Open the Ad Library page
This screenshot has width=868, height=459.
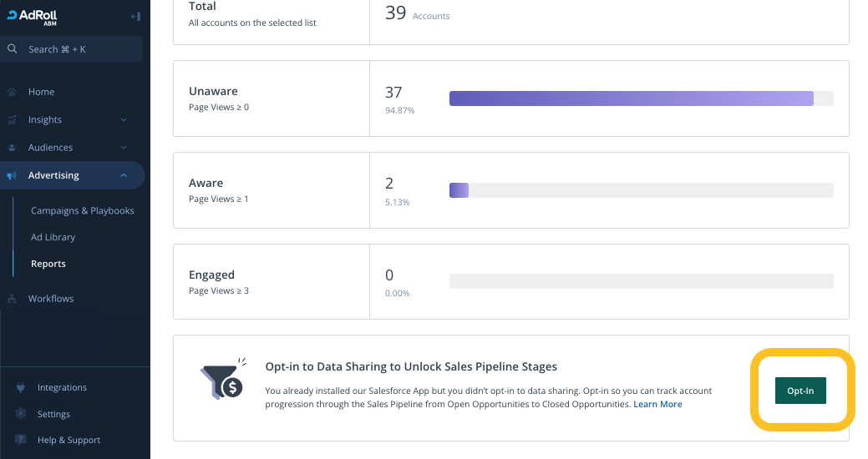[53, 238]
